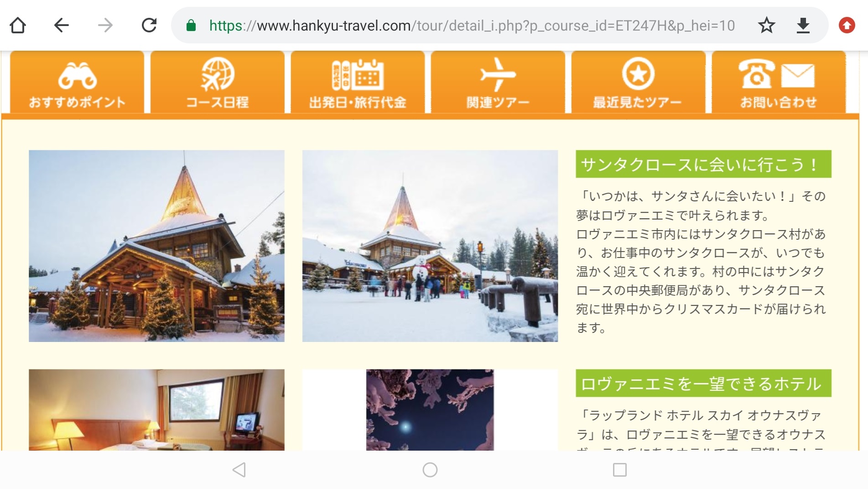
Task: Show the 最近見たツアー tab
Action: (x=638, y=83)
